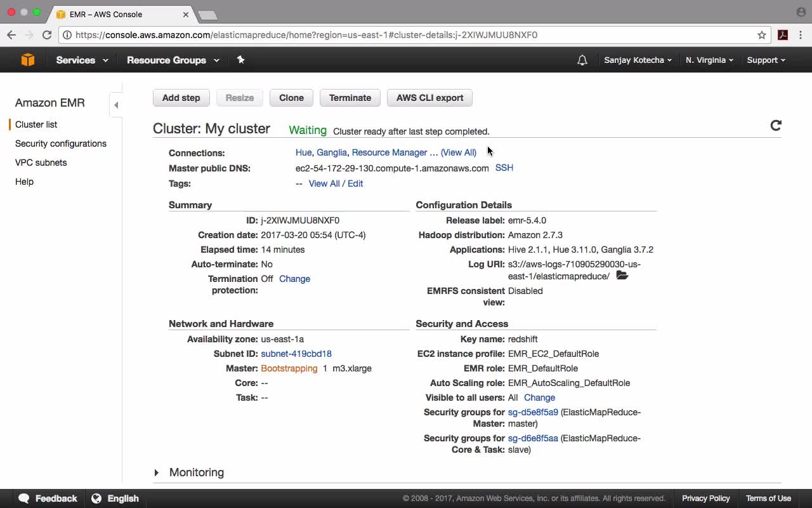Change termination protection setting
This screenshot has width=812, height=508.
coord(294,279)
